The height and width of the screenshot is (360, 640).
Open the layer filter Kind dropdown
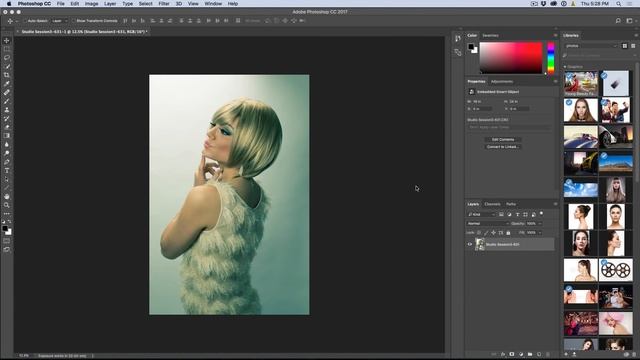coord(481,214)
